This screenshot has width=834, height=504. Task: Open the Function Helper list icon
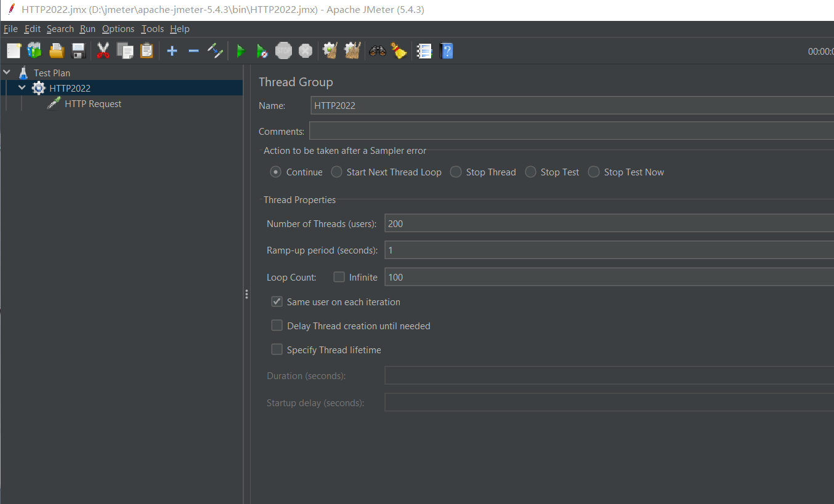point(424,51)
